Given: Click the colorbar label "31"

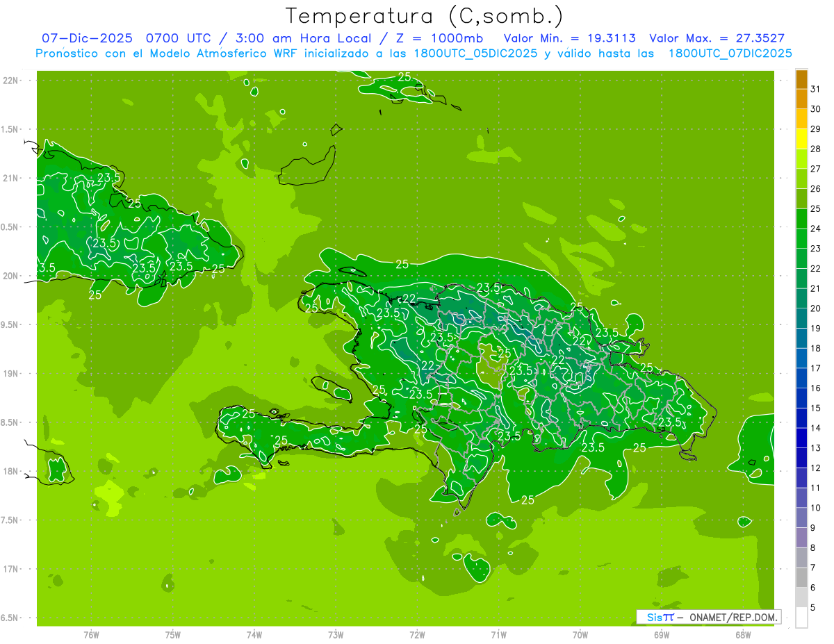Looking at the screenshot, I should (x=815, y=89).
